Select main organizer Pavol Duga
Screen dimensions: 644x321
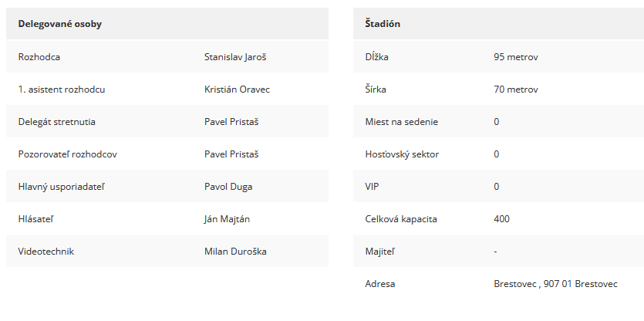pyautogui.click(x=228, y=187)
